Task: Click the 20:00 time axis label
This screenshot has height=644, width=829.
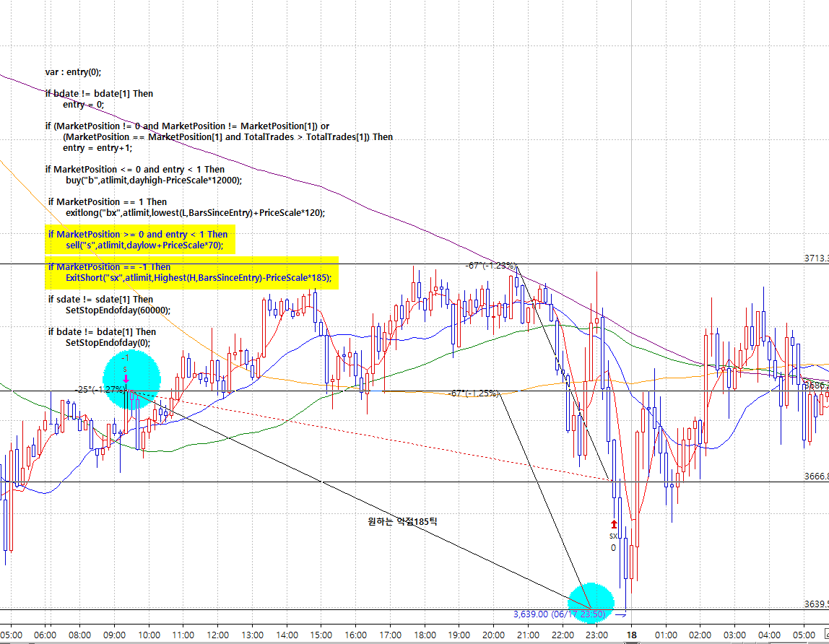Action: pyautogui.click(x=493, y=635)
